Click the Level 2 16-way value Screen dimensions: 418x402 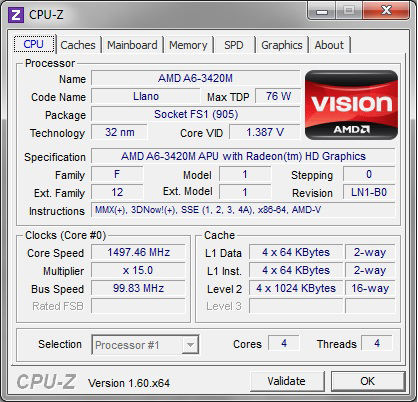(x=370, y=288)
